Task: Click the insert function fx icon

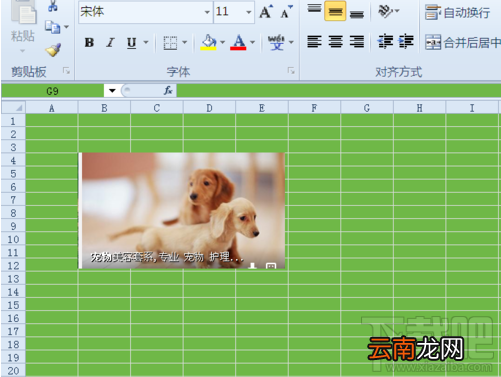Action: (168, 90)
